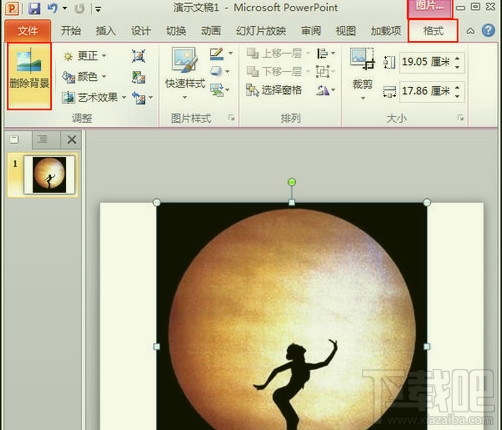Click 上移一层 (Bring Forward) button
Image resolution: width=502 pixels, height=430 pixels.
(277, 54)
